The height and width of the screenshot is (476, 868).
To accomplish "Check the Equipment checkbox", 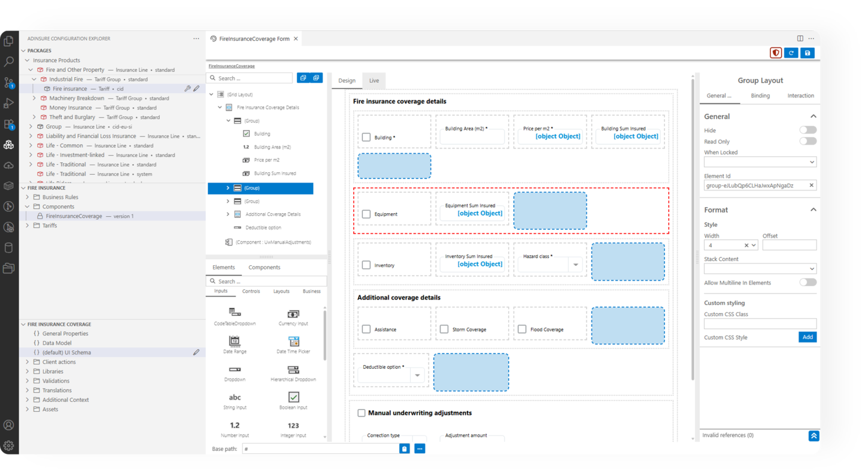I will pos(366,214).
